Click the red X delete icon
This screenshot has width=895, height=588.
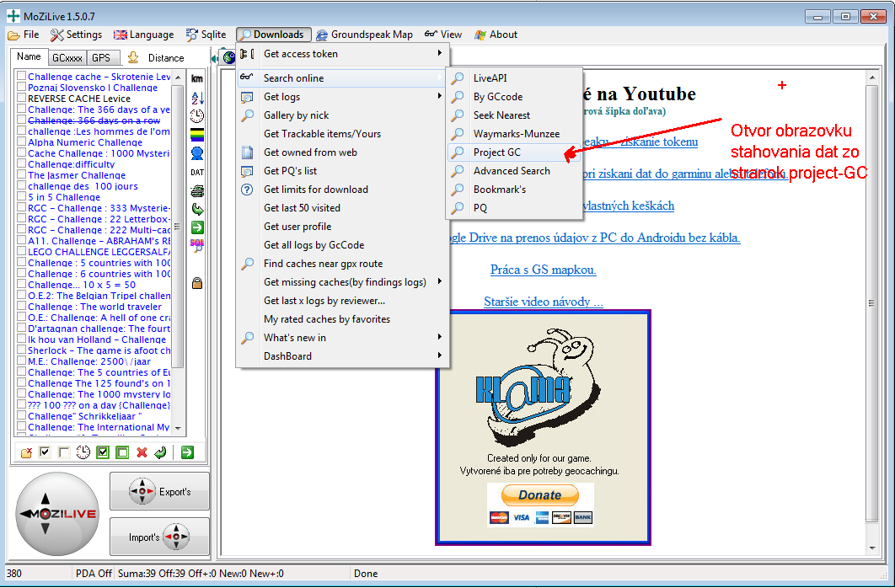(x=142, y=452)
